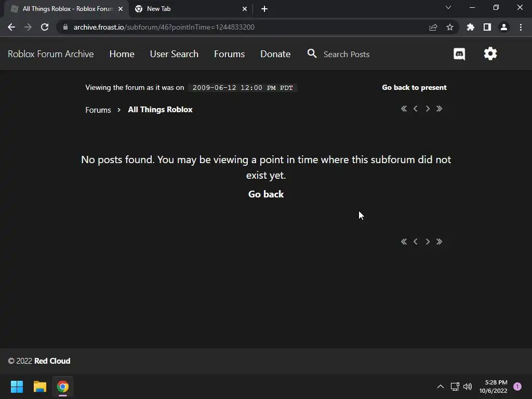The height and width of the screenshot is (399, 532).
Task: Go to first page using top double-left arrows
Action: pos(404,109)
